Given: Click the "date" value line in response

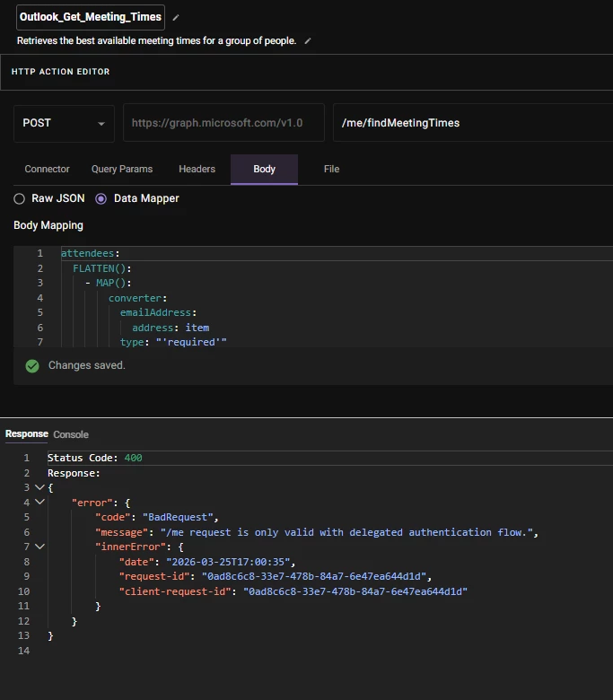Looking at the screenshot, I should point(207,562).
